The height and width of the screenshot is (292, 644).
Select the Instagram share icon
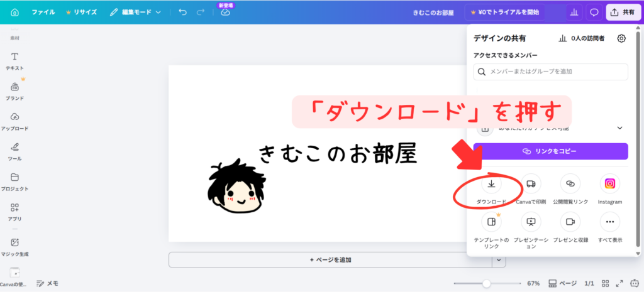click(610, 184)
